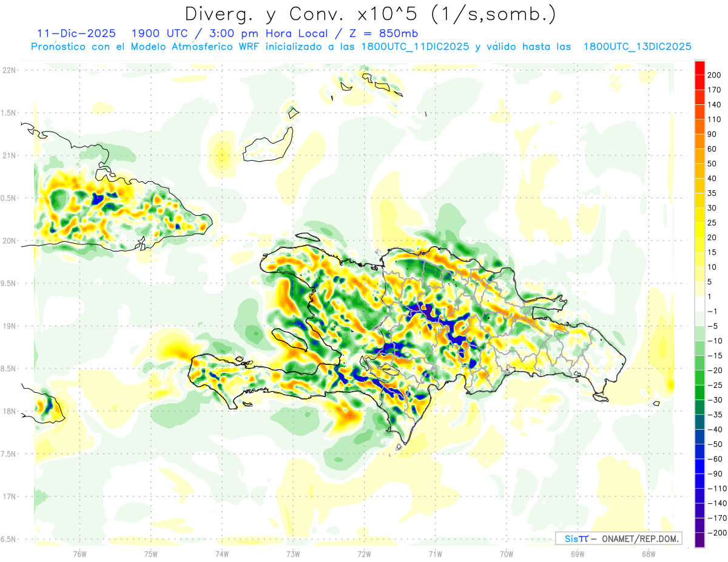Click the 21N latitude label

point(10,155)
